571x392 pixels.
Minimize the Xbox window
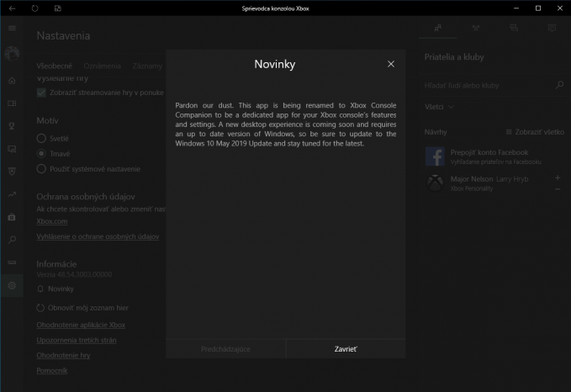click(x=516, y=8)
